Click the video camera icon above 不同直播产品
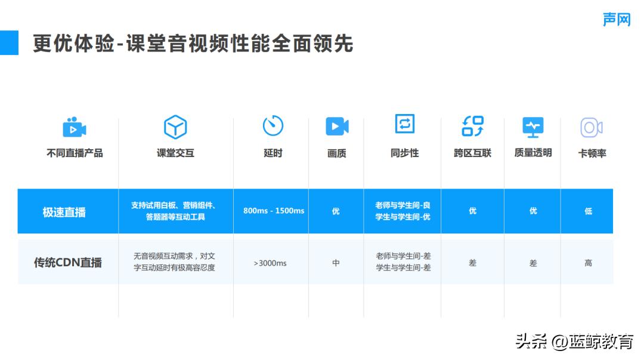Screen dimensions: 644x360 pyautogui.click(x=73, y=126)
